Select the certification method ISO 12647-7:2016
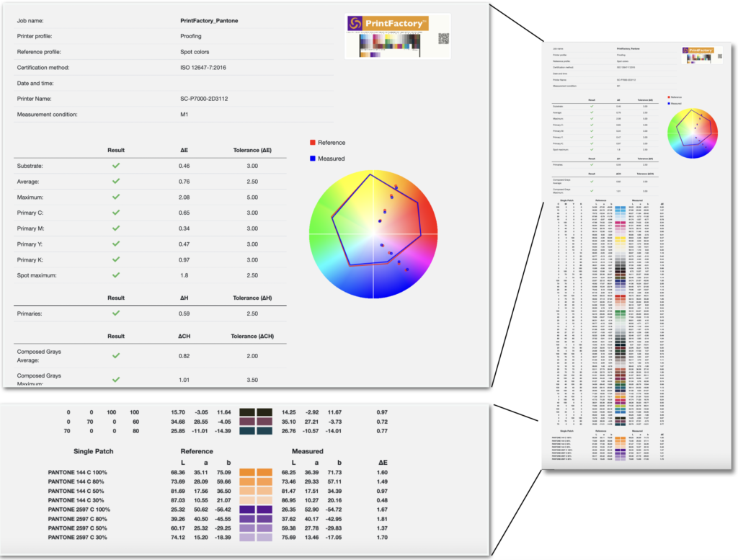This screenshot has width=738, height=560. [203, 67]
